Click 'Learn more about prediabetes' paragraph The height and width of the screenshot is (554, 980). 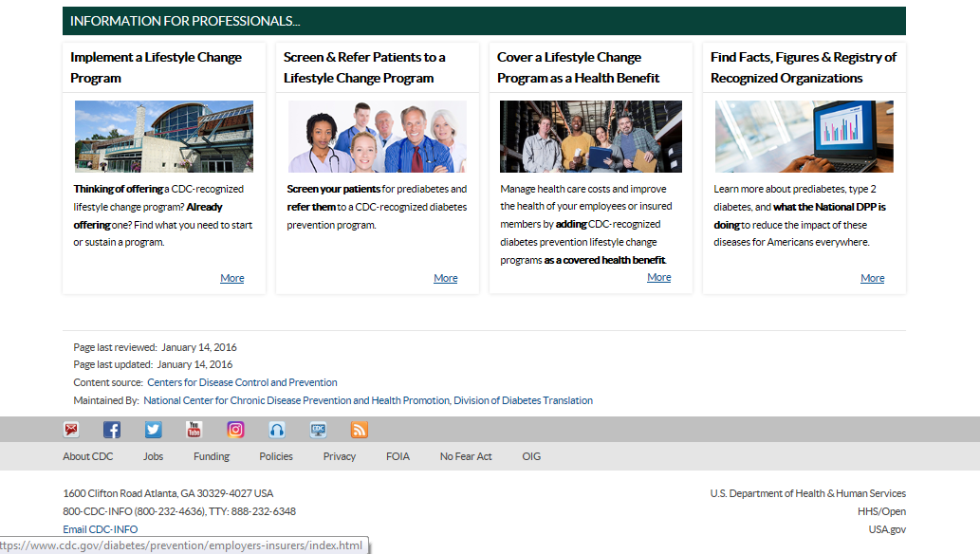[x=800, y=215]
